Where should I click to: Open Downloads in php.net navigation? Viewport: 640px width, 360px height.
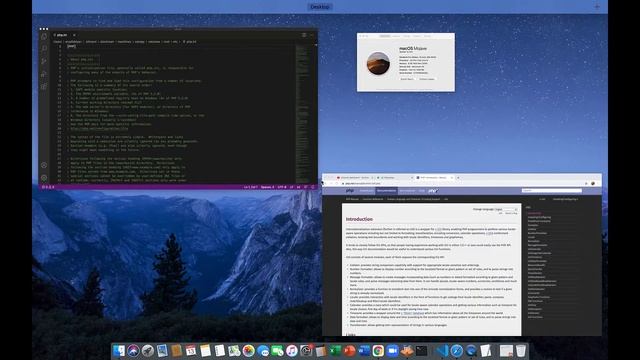point(366,191)
